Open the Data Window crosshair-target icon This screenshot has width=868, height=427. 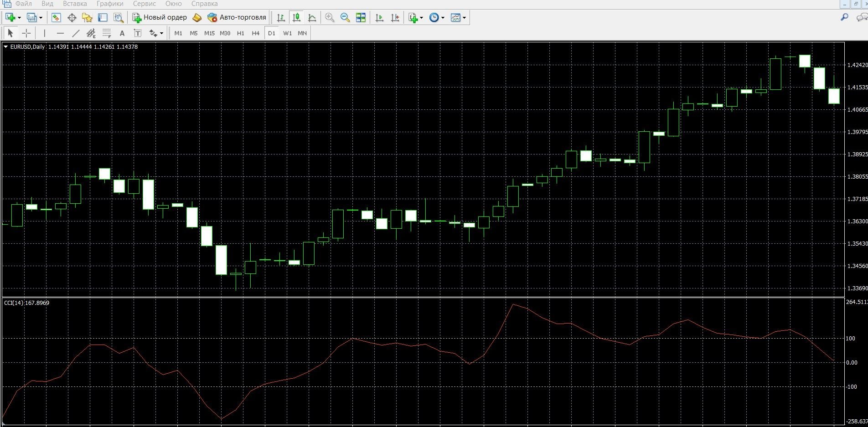[x=72, y=18]
